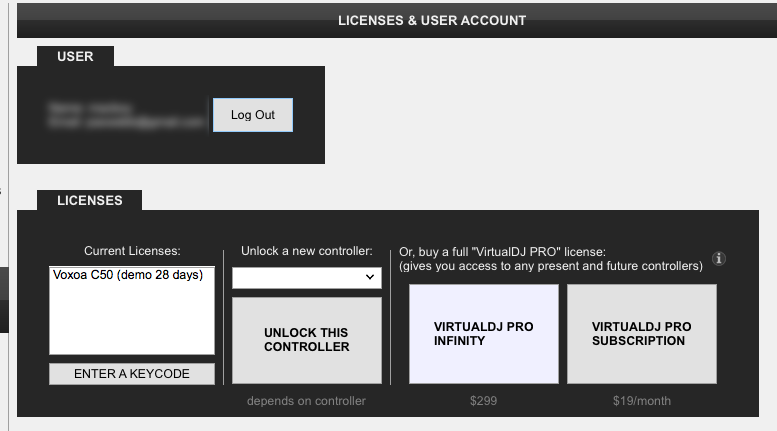Click the 'depends on controller' text
The image size is (777, 431).
click(x=306, y=401)
